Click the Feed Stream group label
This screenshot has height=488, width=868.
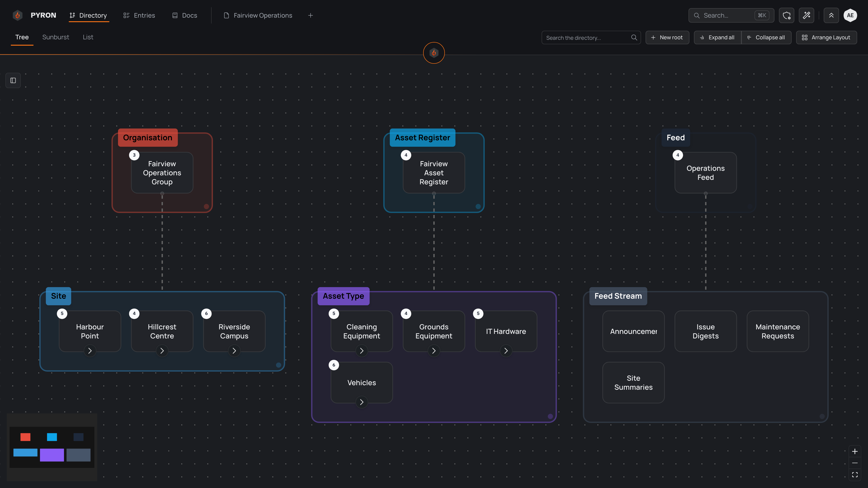point(618,296)
